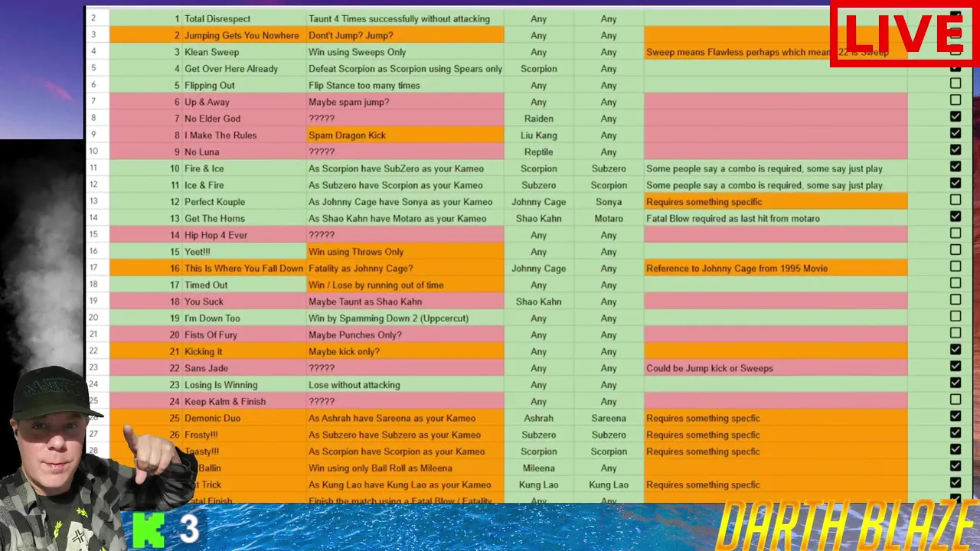Select 'As Scorpion have SubZero as your Kameo'
The width and height of the screenshot is (980, 551).
coord(405,168)
